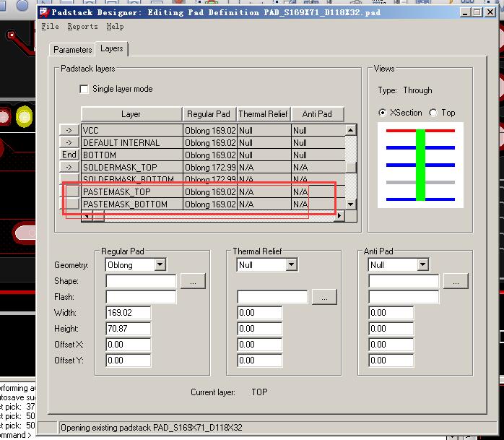504x440 pixels.
Task: Click Padstack Designer title bar icon
Action: pos(44,12)
